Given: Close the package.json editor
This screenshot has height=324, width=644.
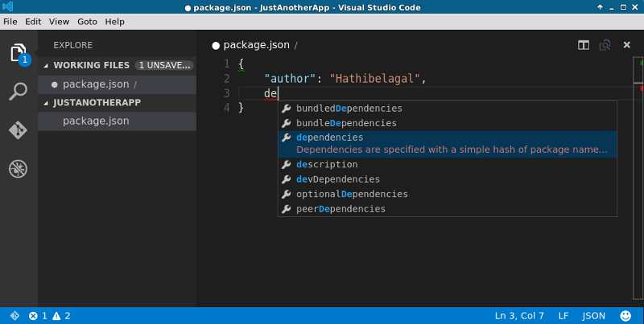Looking at the screenshot, I should [x=627, y=45].
